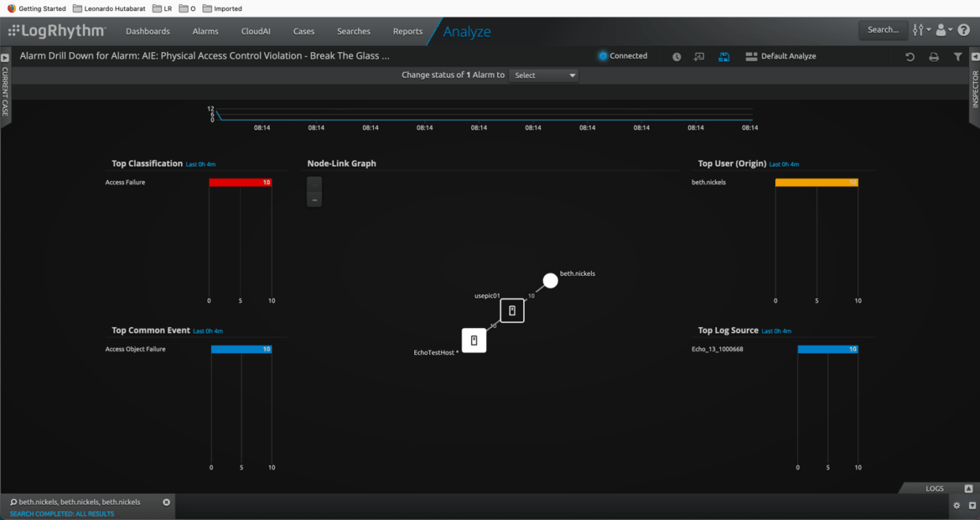Viewport: 980px width, 520px height.
Task: Open the Select dropdown to change alarm status
Action: (x=544, y=75)
